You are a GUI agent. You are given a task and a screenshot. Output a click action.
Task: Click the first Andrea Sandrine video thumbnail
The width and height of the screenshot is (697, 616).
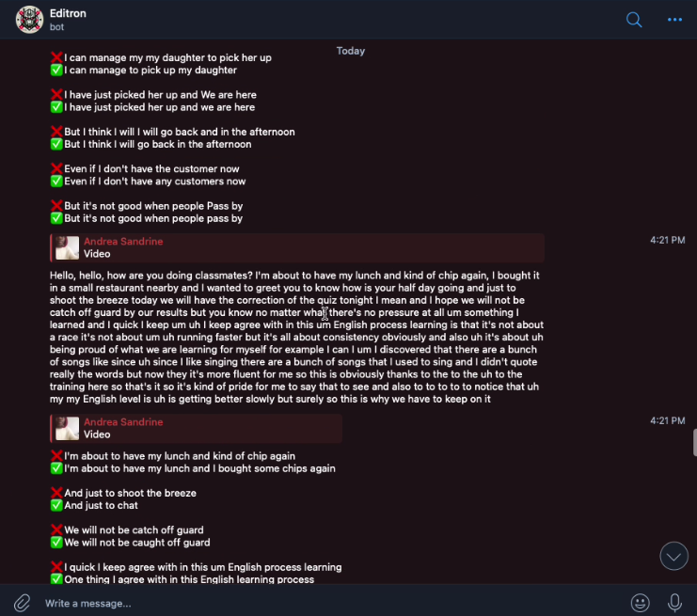[67, 248]
